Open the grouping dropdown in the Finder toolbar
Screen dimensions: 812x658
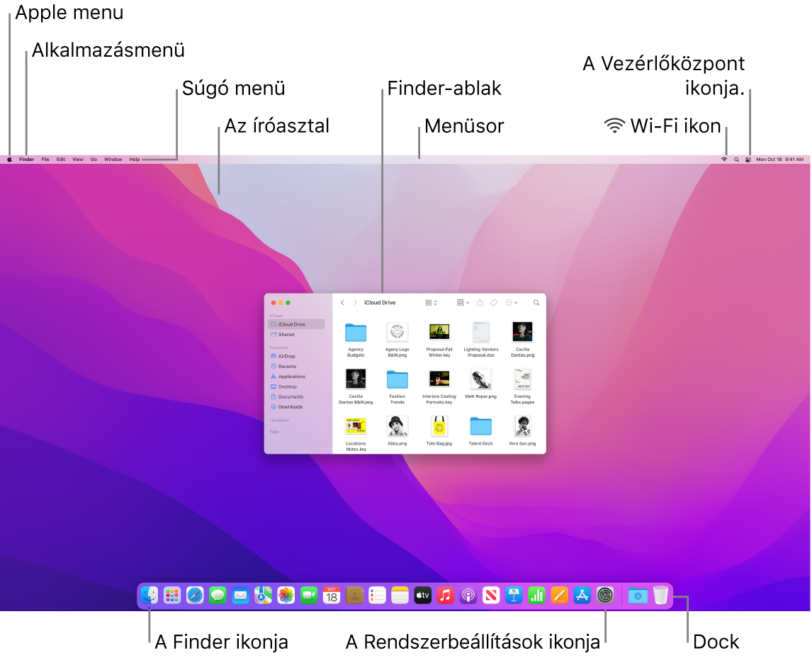pos(461,303)
